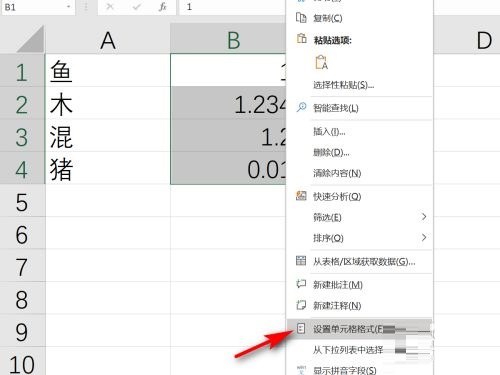Choose 从表格/区域获取数据(G)... entry
Image resolution: width=500 pixels, height=375 pixels.
click(x=360, y=261)
